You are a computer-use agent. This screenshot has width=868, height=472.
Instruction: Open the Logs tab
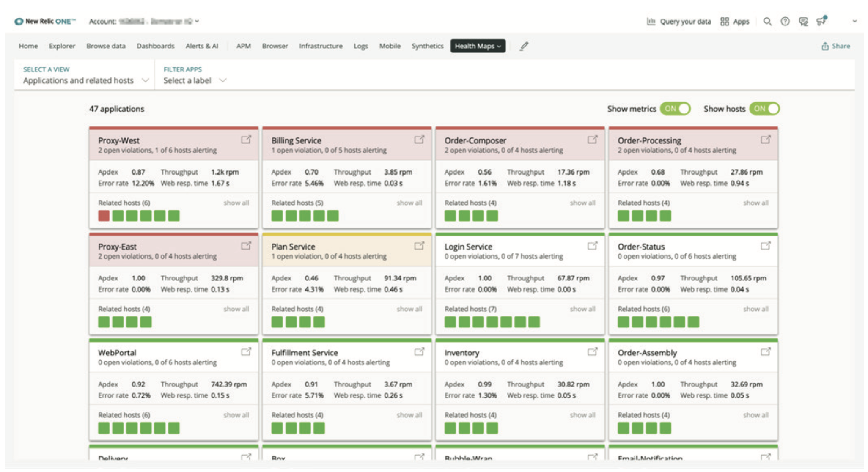(361, 46)
